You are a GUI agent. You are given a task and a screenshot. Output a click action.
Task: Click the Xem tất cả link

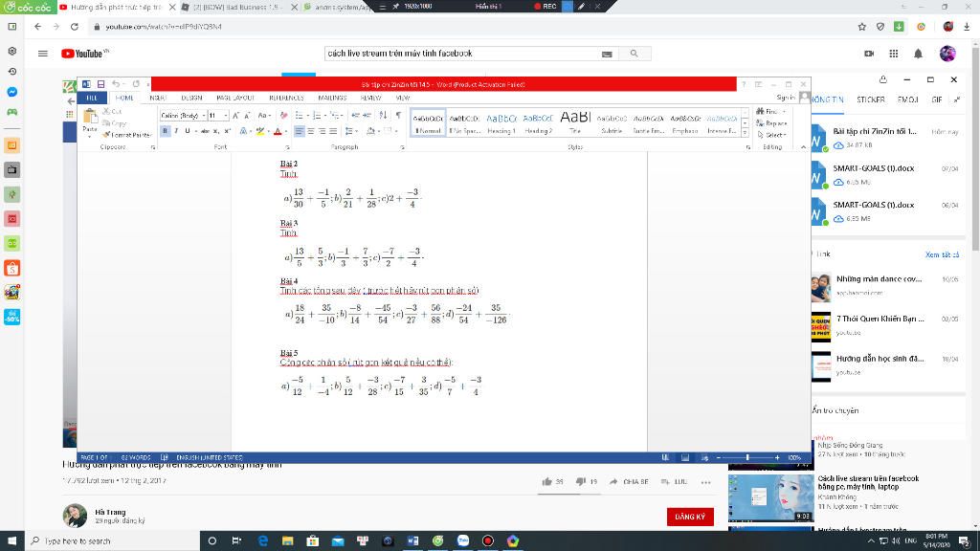942,254
